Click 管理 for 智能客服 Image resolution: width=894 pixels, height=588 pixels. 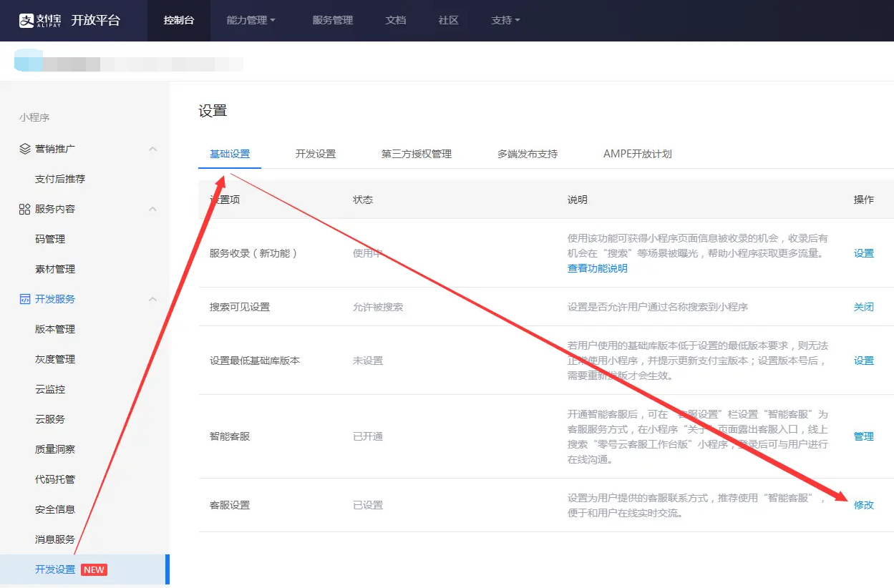click(x=864, y=436)
